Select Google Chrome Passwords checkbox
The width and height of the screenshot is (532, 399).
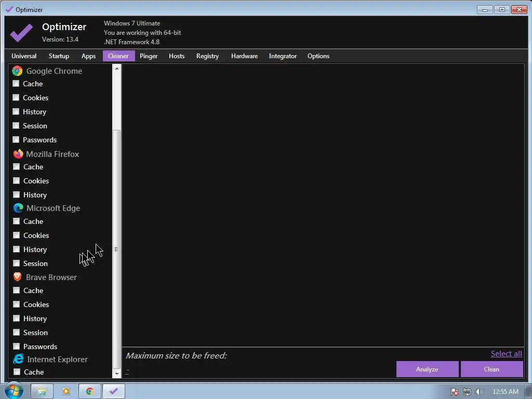point(16,139)
